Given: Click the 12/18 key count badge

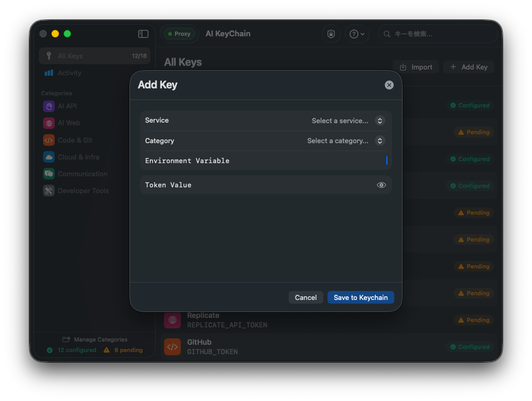Looking at the screenshot, I should point(139,56).
